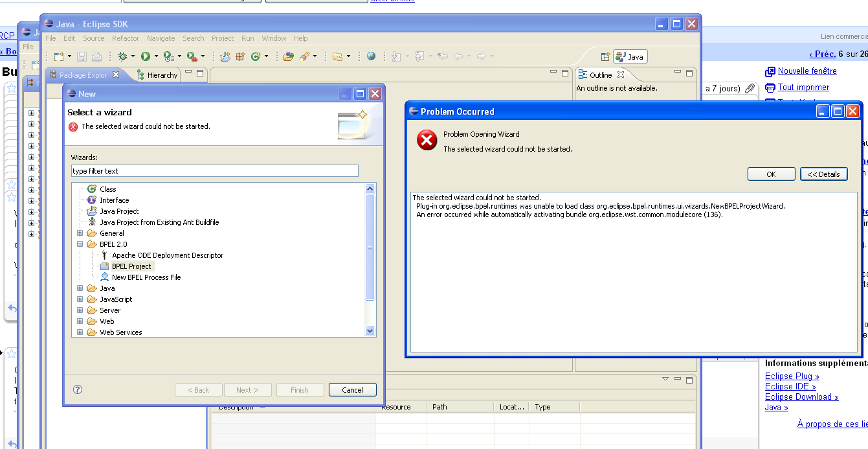Select the Outline tab
The height and width of the screenshot is (449, 868).
(x=601, y=75)
